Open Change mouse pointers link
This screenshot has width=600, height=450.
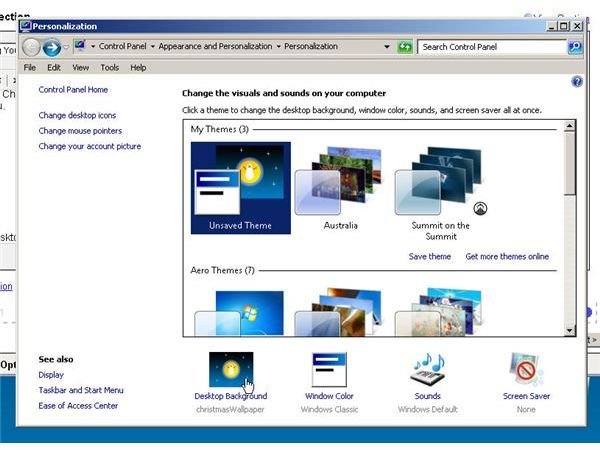click(80, 131)
